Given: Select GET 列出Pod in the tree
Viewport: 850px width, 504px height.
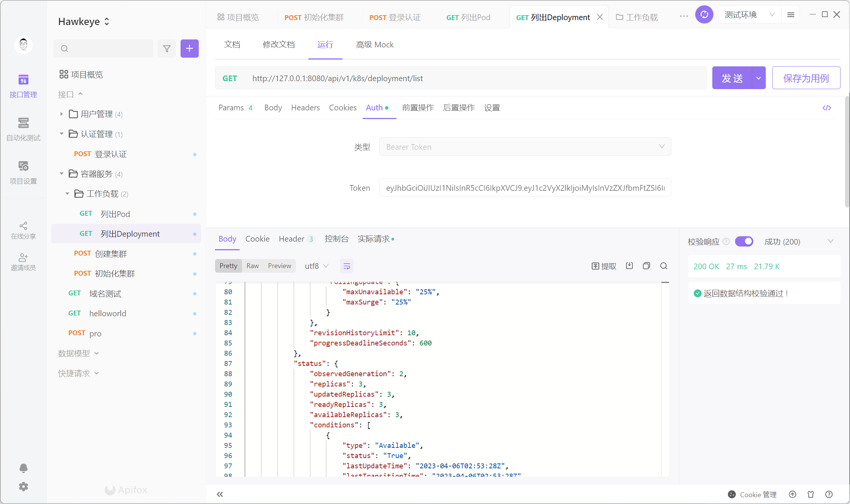Looking at the screenshot, I should pyautogui.click(x=126, y=214).
